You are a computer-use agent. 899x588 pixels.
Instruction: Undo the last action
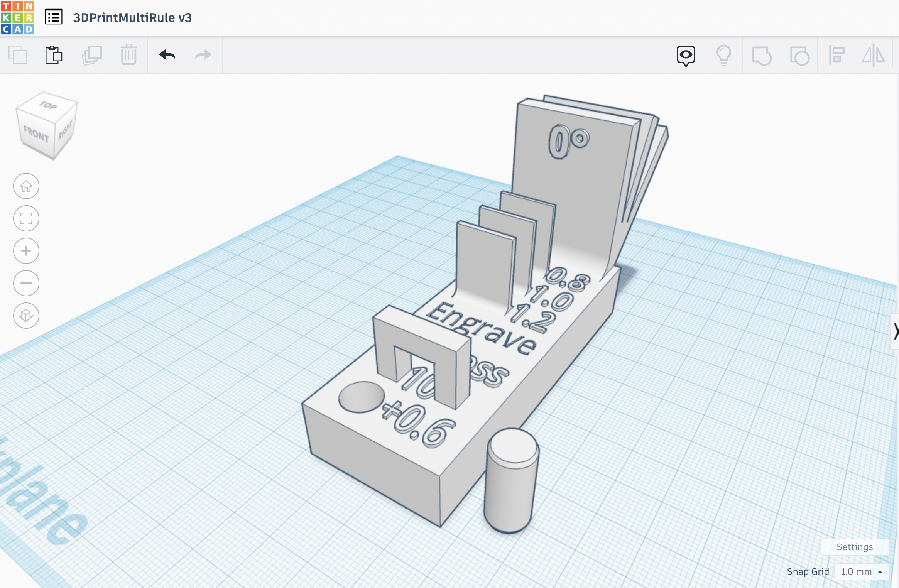[x=167, y=55]
